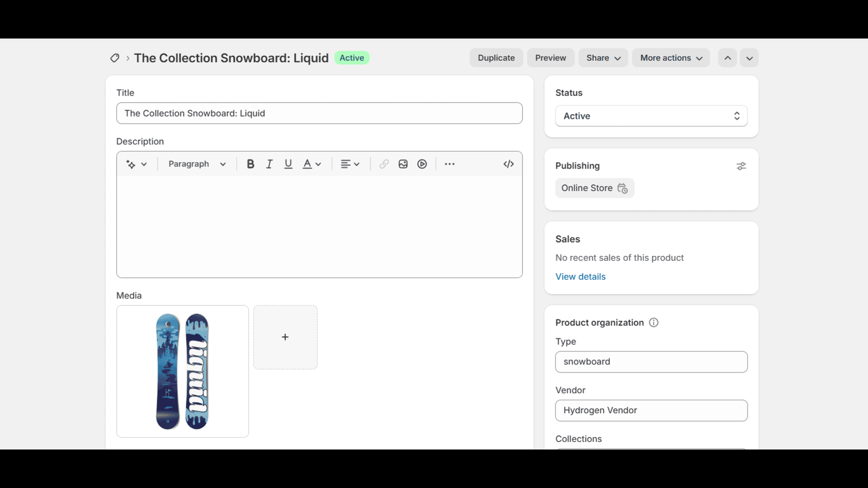Toggle the three-dot overflow options in toolbar
This screenshot has height=488, width=868.
click(449, 163)
